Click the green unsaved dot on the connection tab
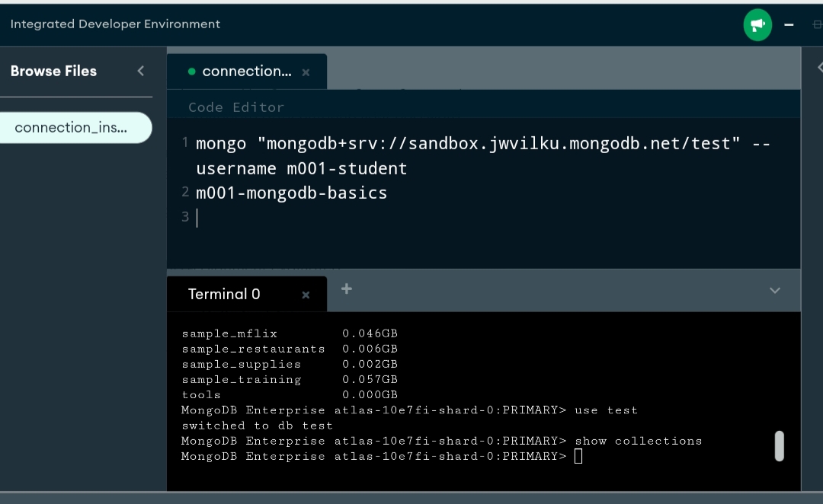Screen dimensions: 823x504 (x=191, y=72)
